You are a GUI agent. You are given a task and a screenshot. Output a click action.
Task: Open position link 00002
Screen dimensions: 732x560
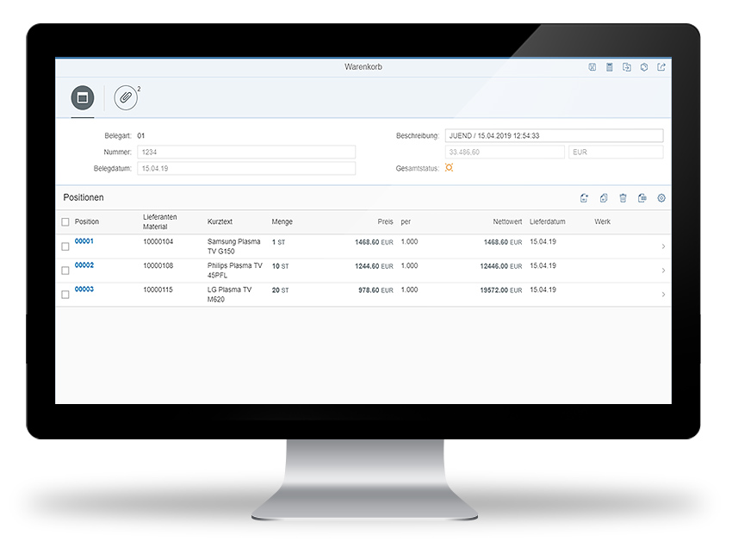point(84,264)
